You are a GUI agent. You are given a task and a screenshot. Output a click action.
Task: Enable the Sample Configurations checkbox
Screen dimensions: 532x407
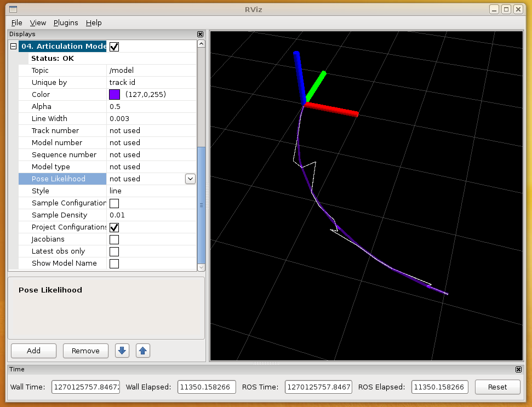114,203
